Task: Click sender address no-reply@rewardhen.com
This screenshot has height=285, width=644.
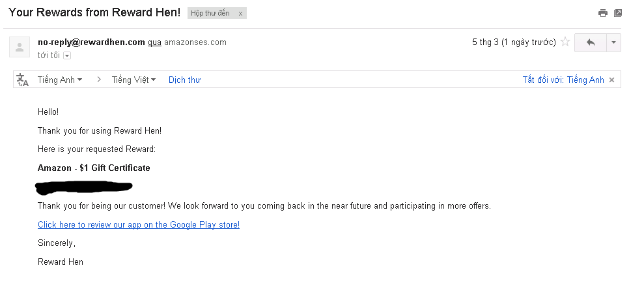Action: point(91,42)
